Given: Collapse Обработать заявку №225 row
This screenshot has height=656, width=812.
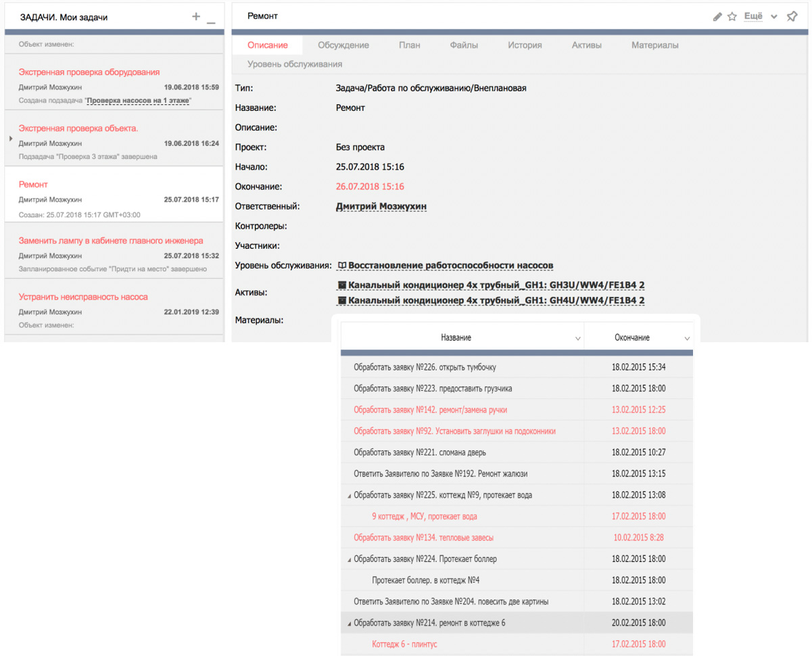Looking at the screenshot, I should [x=349, y=496].
